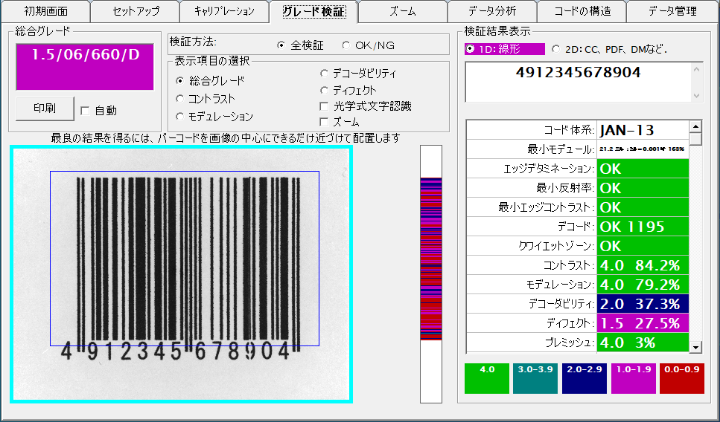
Task: Go to the コードの構造 tab
Action: point(582,11)
